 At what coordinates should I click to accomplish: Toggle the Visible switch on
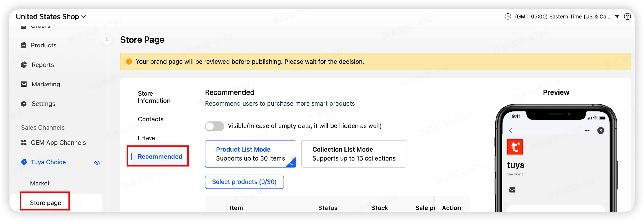[x=214, y=126]
